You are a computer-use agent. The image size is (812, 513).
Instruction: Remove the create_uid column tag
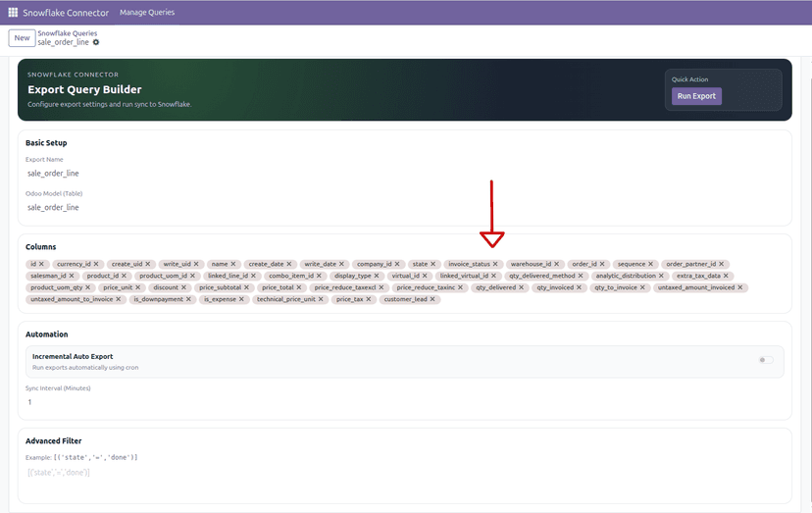(x=147, y=264)
